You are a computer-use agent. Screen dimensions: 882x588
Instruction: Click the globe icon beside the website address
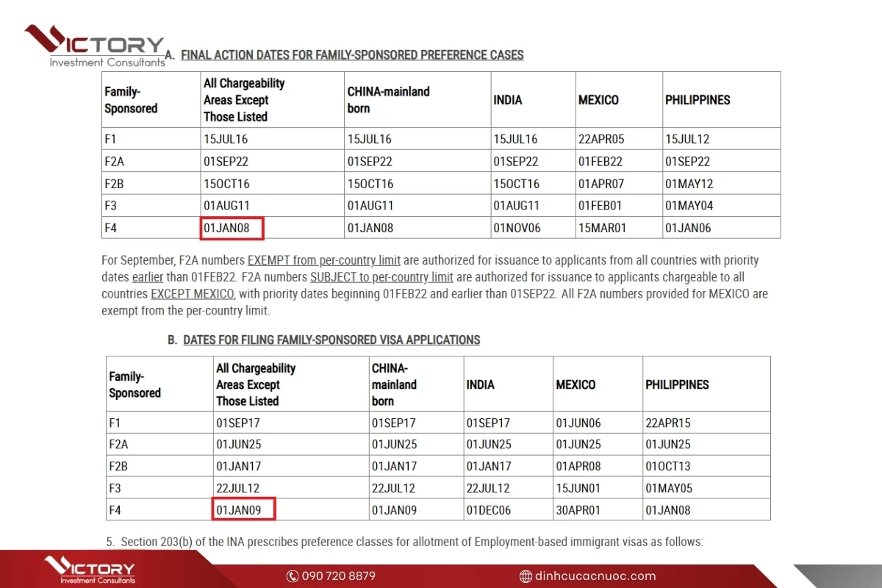pos(526,576)
